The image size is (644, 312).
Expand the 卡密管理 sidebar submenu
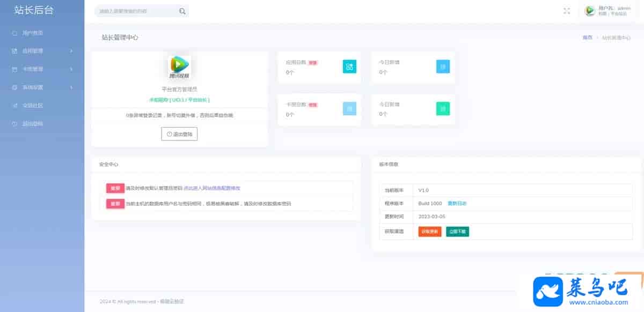[x=42, y=69]
